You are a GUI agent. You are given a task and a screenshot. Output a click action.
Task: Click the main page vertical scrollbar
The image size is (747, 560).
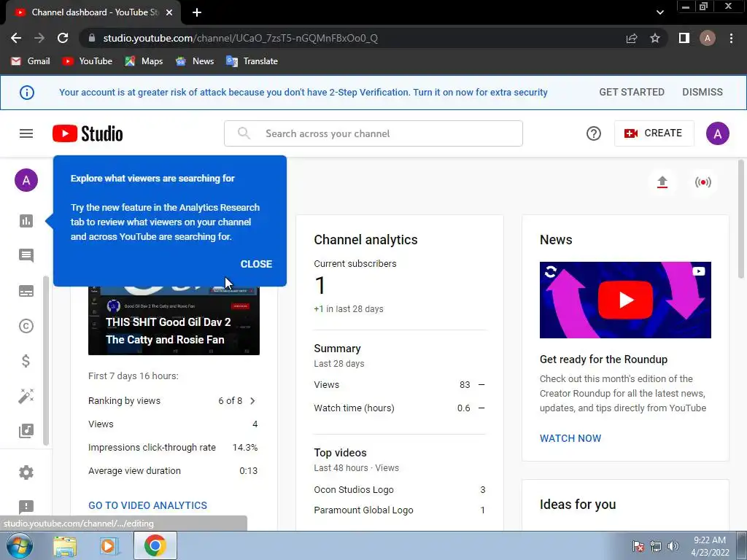(x=741, y=219)
